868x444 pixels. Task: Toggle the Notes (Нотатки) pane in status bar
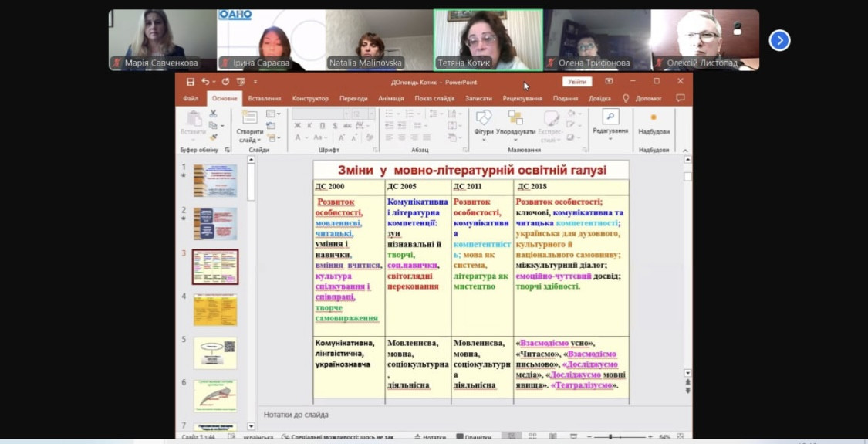point(430,437)
